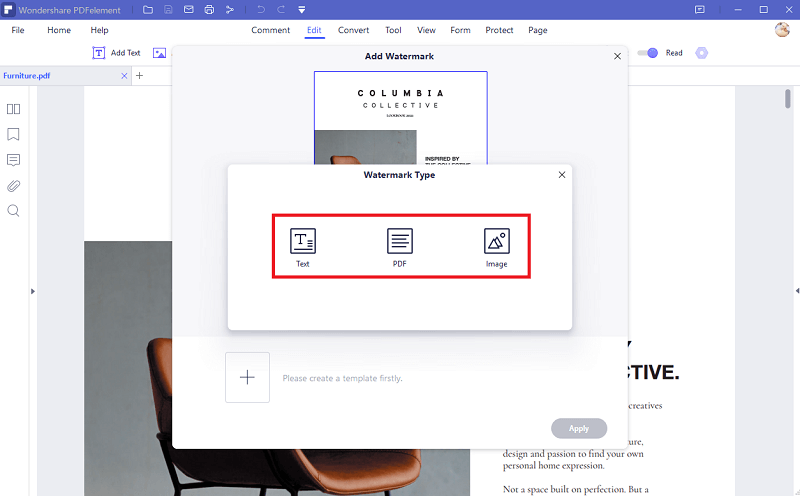Viewport: 800px width, 496px height.
Task: Expand the right panel arrow
Action: [x=797, y=290]
